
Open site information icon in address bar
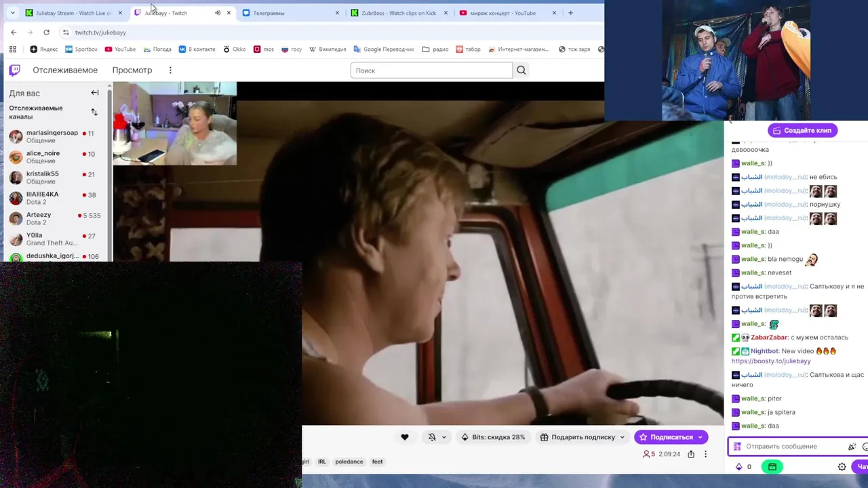click(65, 32)
